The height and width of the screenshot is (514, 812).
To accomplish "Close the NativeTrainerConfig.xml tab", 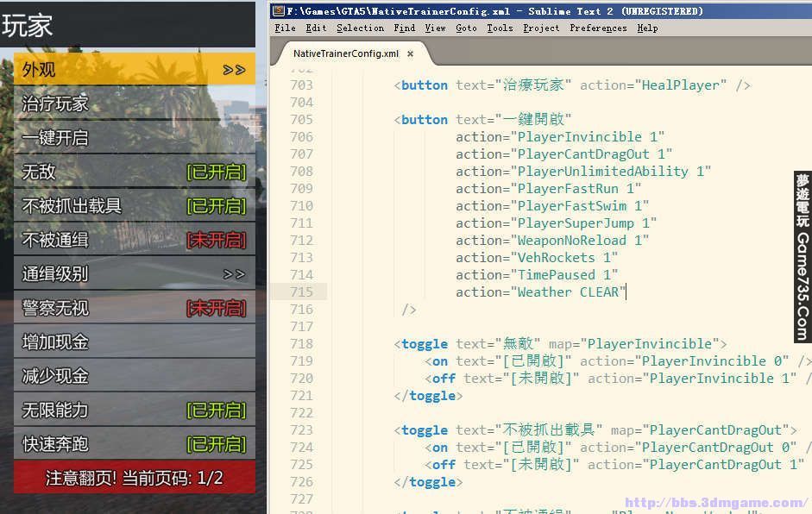I will [410, 53].
